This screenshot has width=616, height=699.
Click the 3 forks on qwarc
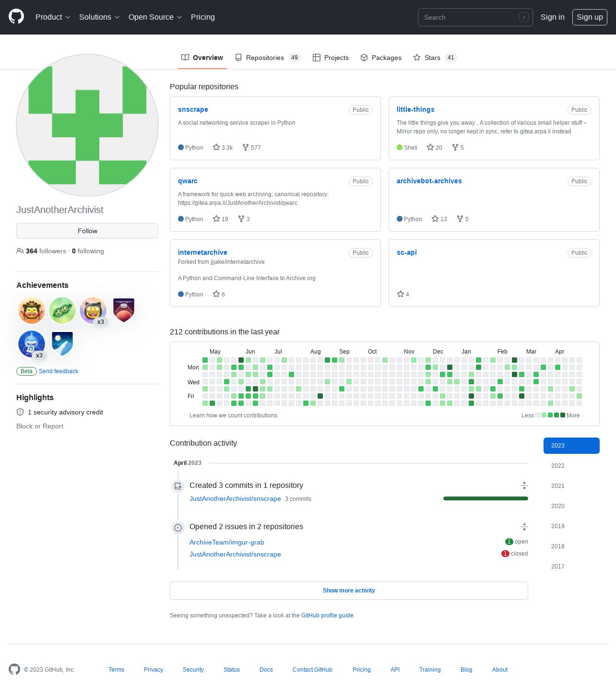[x=244, y=219]
